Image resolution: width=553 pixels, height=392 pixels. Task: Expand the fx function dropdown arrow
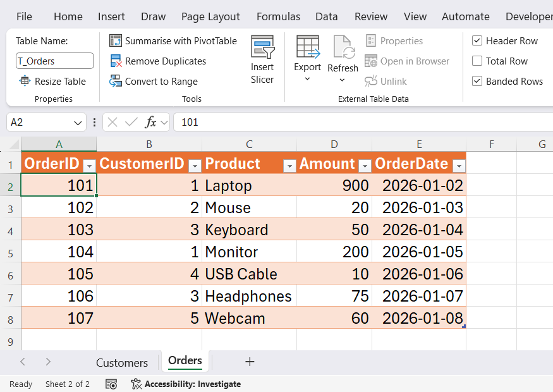[164, 123]
